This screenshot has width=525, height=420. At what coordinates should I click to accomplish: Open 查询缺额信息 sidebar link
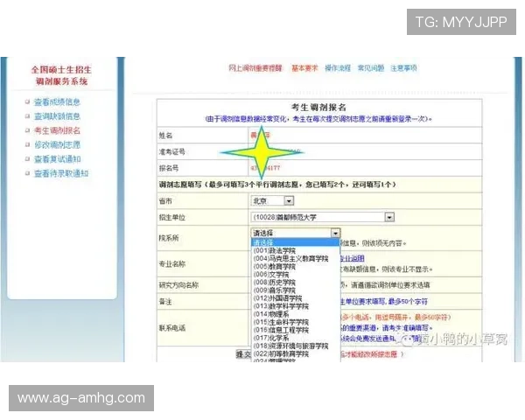pyautogui.click(x=57, y=116)
